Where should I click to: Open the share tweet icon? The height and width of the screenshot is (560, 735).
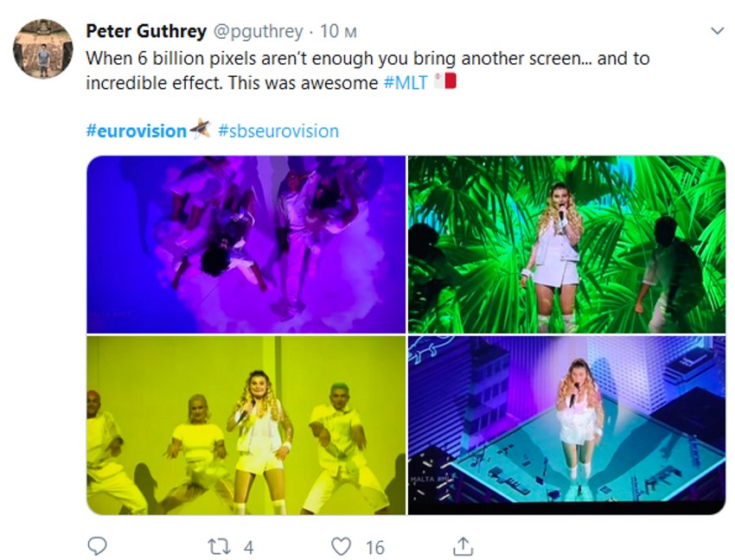[x=463, y=546]
